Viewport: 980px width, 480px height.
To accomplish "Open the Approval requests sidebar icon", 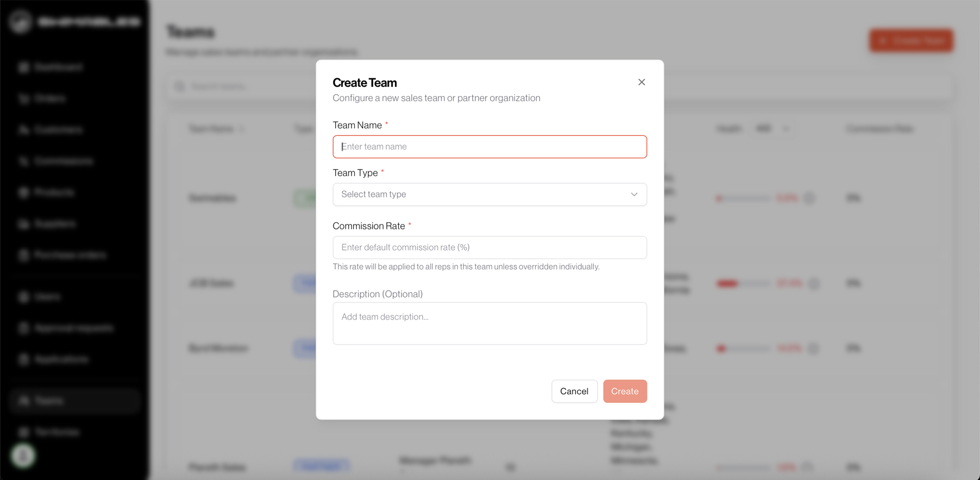I will pos(23,328).
